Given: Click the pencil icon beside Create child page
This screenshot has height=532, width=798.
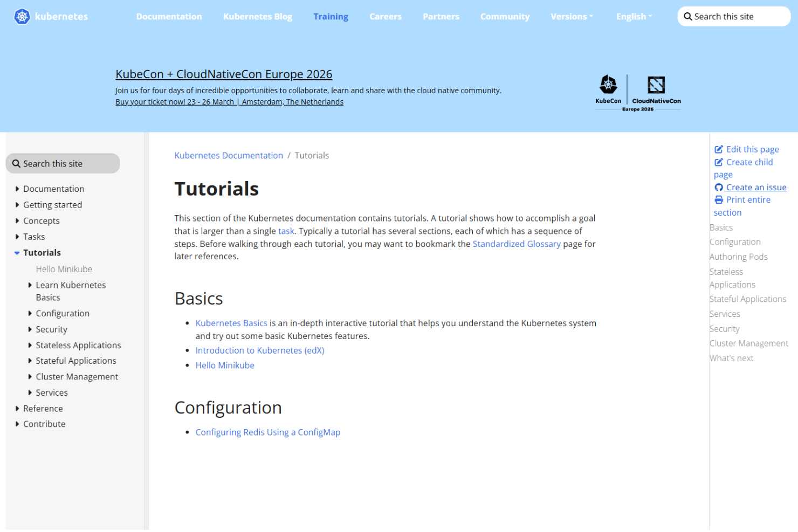Looking at the screenshot, I should click(719, 162).
